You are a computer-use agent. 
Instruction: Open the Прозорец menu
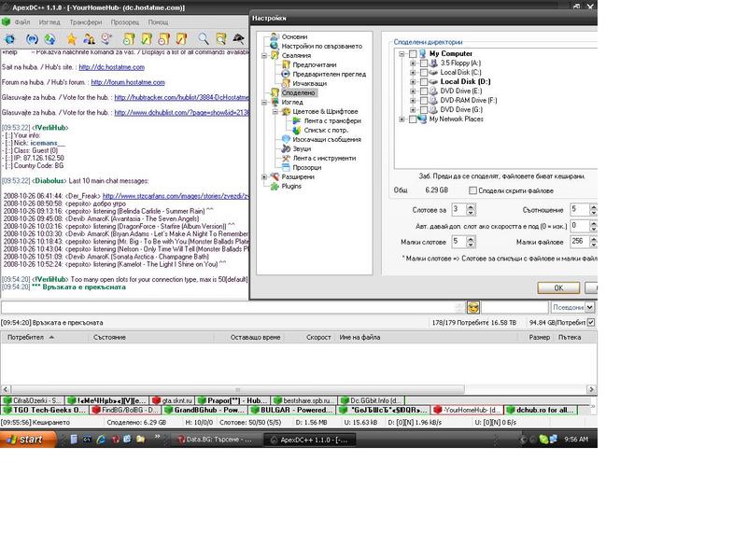click(125, 21)
